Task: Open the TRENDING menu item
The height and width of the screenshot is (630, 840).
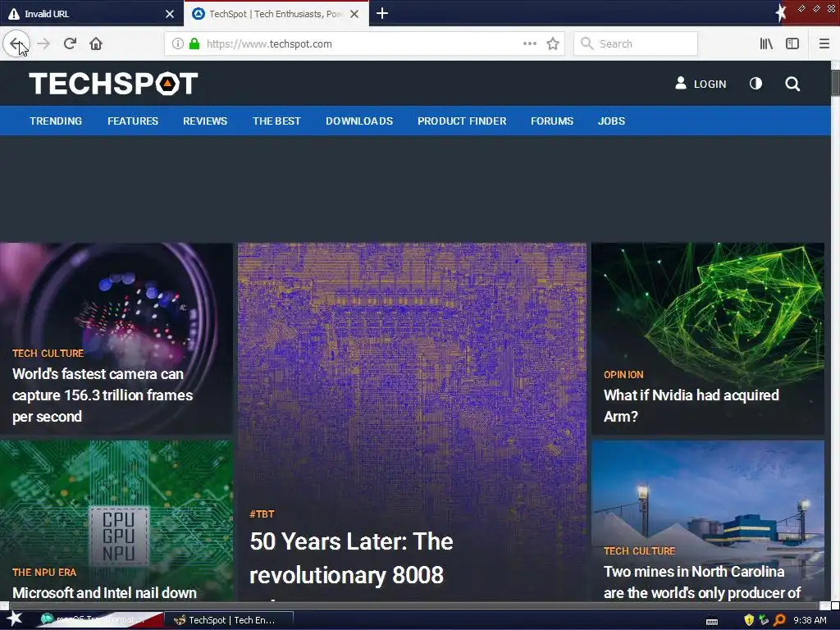Action: click(56, 121)
